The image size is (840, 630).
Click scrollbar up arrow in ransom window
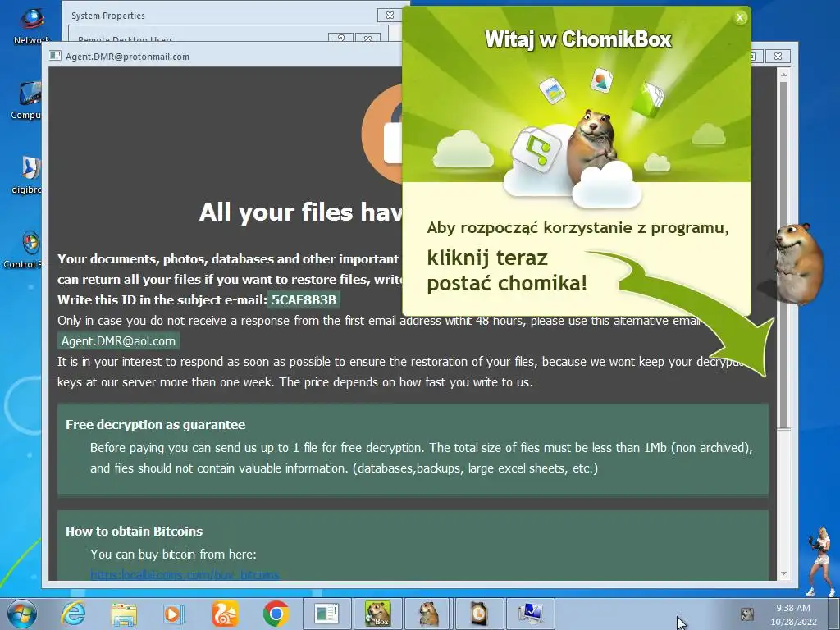point(783,75)
